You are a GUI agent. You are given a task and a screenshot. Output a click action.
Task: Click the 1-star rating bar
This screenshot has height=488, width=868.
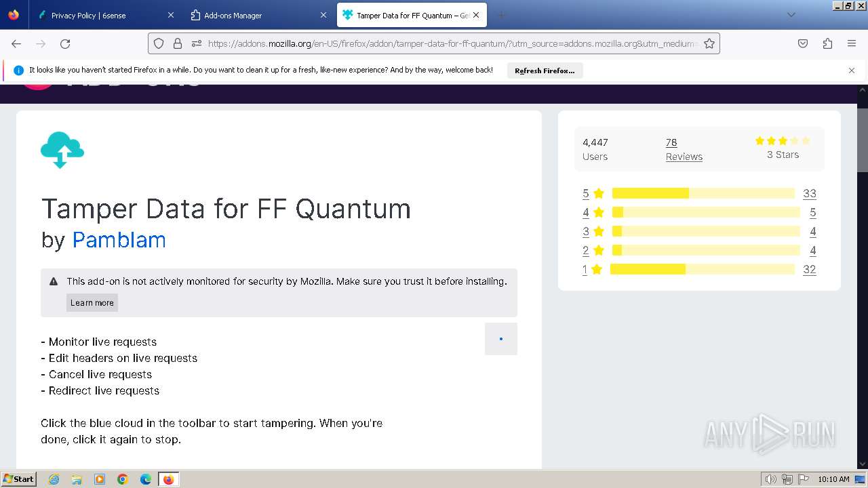tap(702, 269)
